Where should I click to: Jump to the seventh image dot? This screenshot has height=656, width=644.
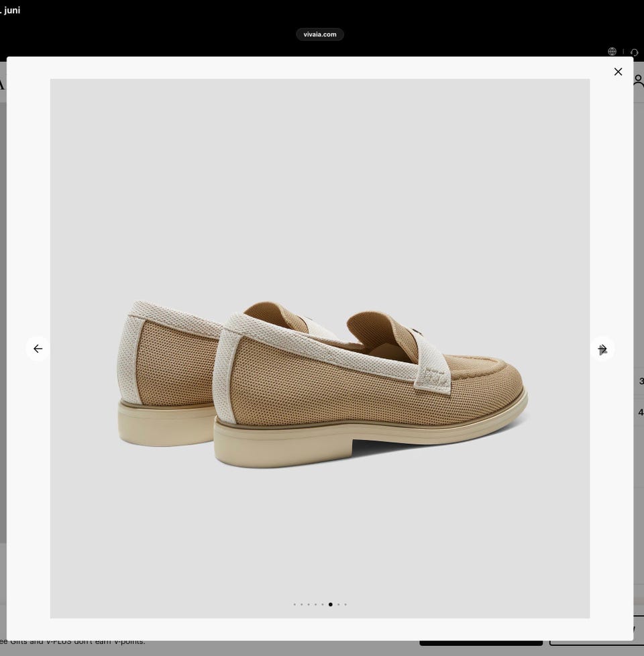[339, 604]
